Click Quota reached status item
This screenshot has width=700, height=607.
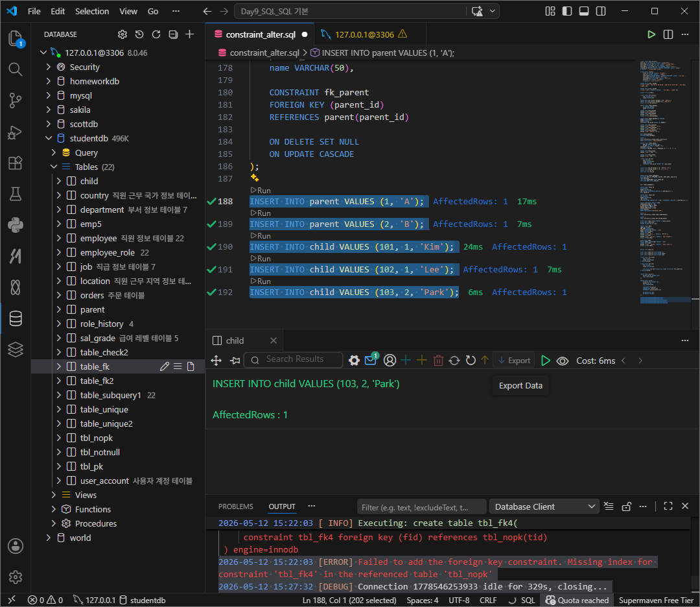pyautogui.click(x=577, y=601)
